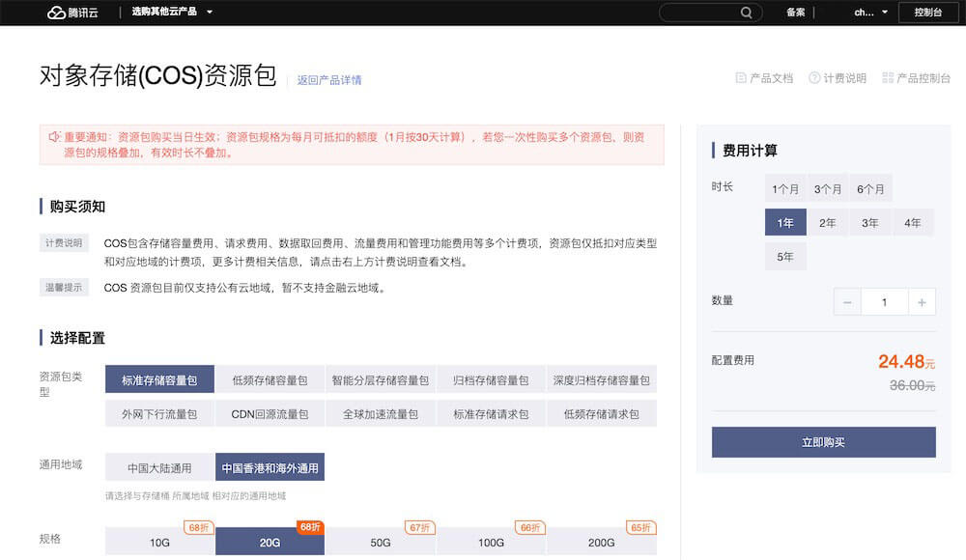Open the ch... account dropdown
The width and height of the screenshot is (966, 560).
(x=870, y=13)
